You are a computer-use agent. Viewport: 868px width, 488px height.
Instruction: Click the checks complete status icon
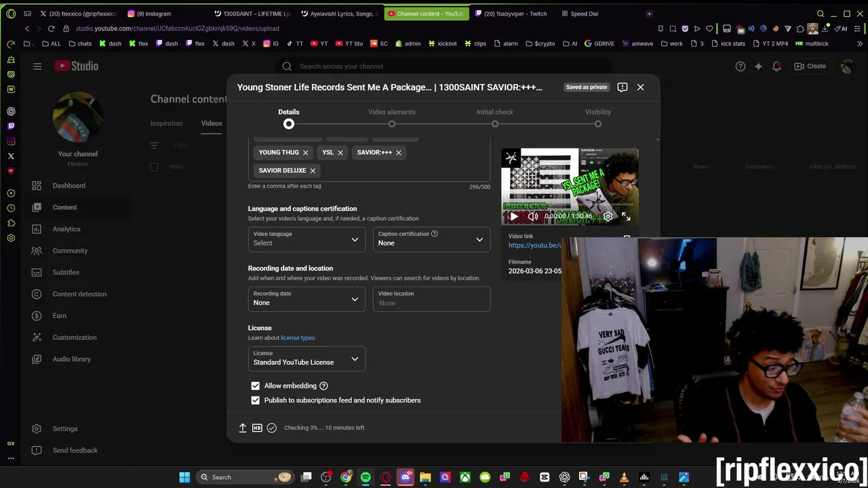pyautogui.click(x=272, y=428)
